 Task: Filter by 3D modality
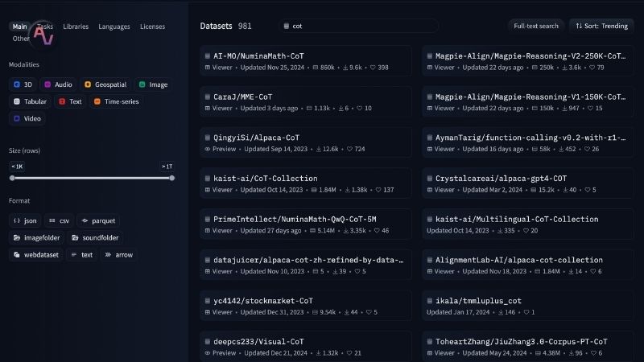[23, 84]
